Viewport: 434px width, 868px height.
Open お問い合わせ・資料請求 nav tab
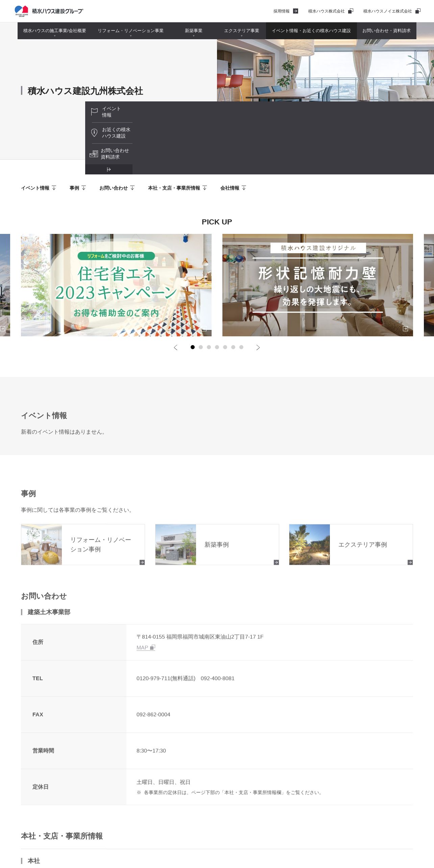point(387,31)
